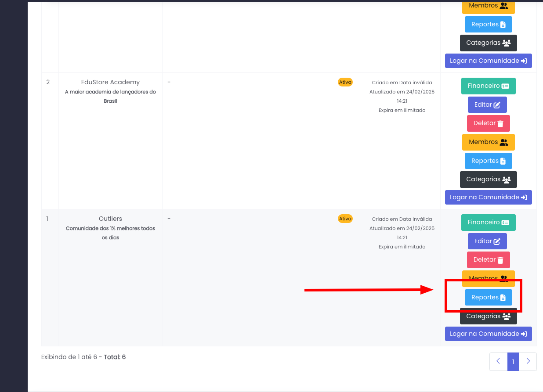Go to next page chevron

(x=528, y=362)
